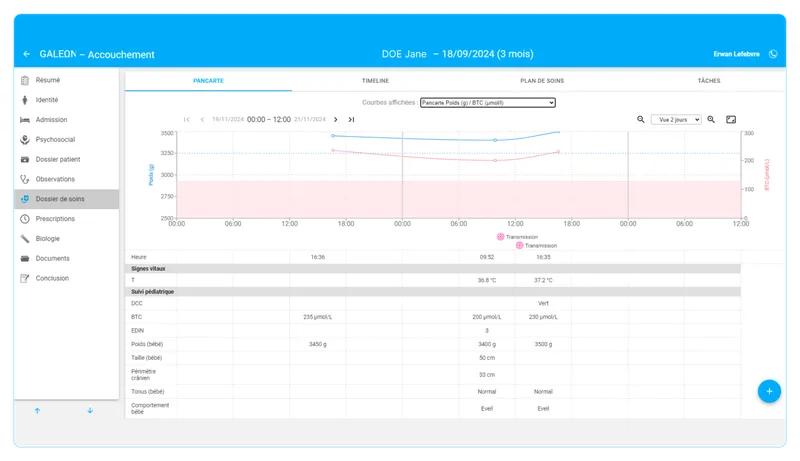Click the Suivi pédiatrique section header
The image size is (800, 461).
pyautogui.click(x=433, y=292)
